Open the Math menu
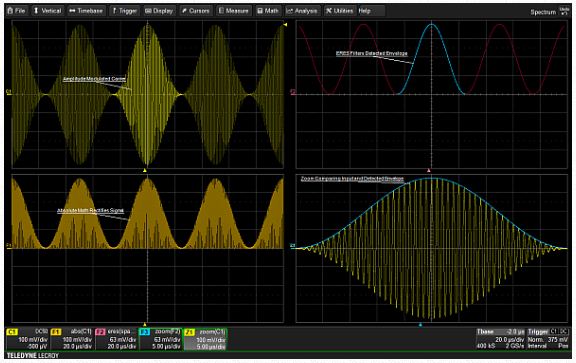The height and width of the screenshot is (363, 576). (268, 11)
